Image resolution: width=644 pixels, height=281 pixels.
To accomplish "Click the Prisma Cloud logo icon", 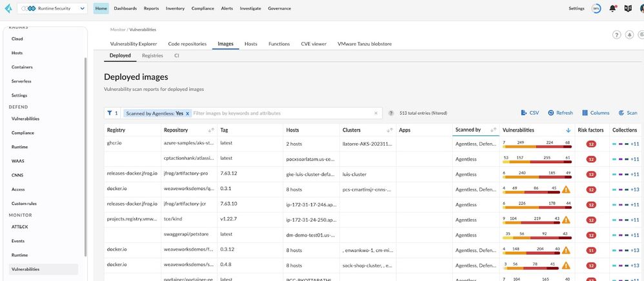I will point(7,8).
